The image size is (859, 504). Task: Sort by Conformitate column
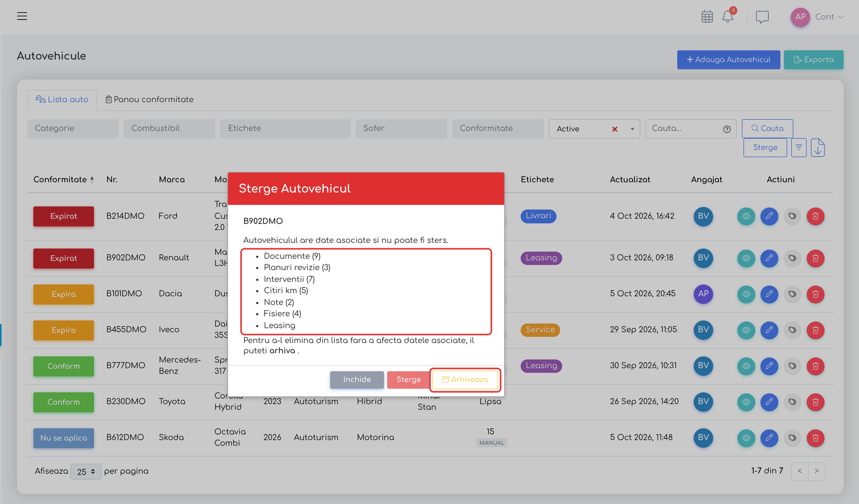[64, 180]
